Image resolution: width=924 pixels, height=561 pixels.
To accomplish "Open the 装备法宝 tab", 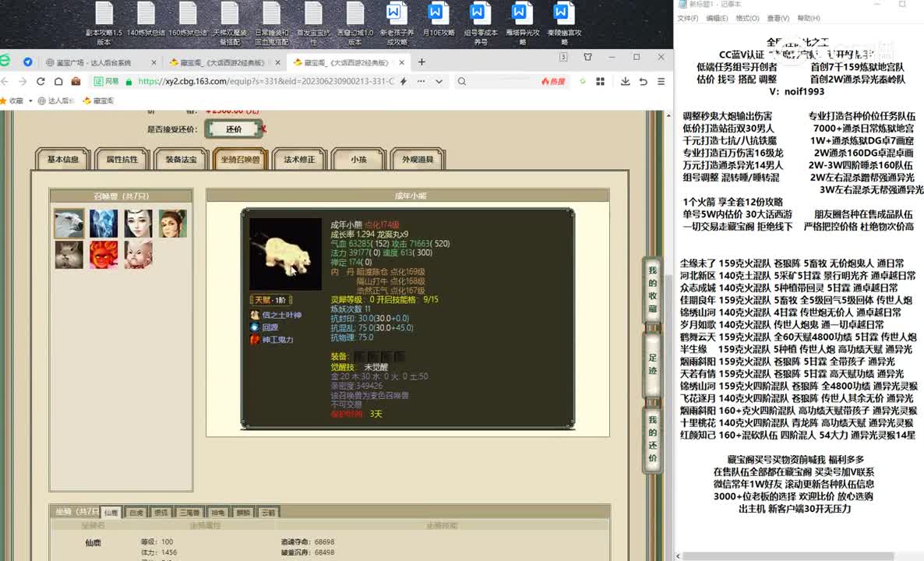I will click(x=181, y=160).
